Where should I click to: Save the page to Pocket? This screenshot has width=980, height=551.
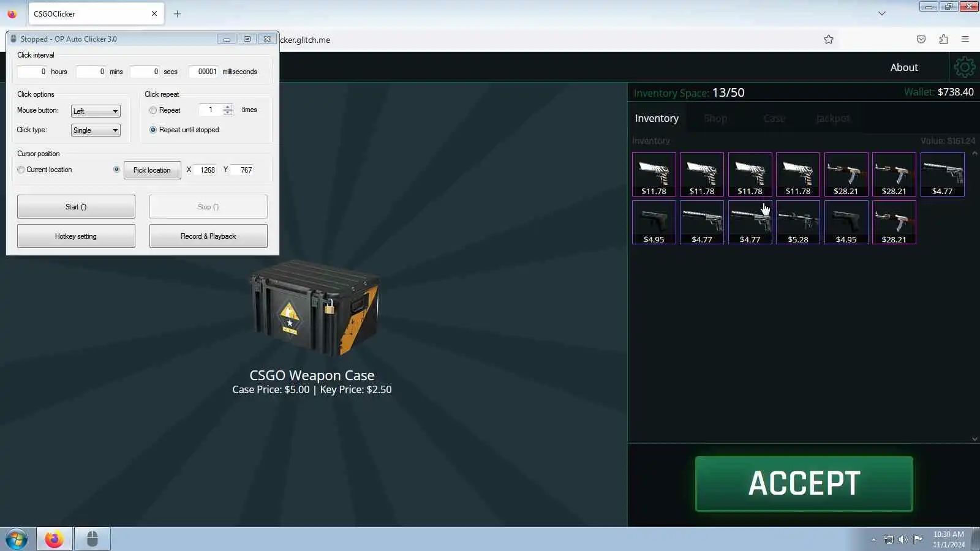pyautogui.click(x=921, y=40)
